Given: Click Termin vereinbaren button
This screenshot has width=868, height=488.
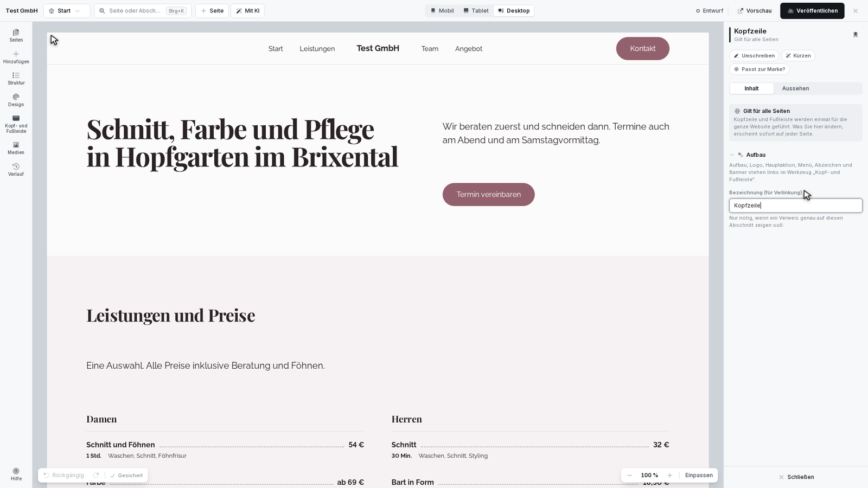Looking at the screenshot, I should point(488,195).
